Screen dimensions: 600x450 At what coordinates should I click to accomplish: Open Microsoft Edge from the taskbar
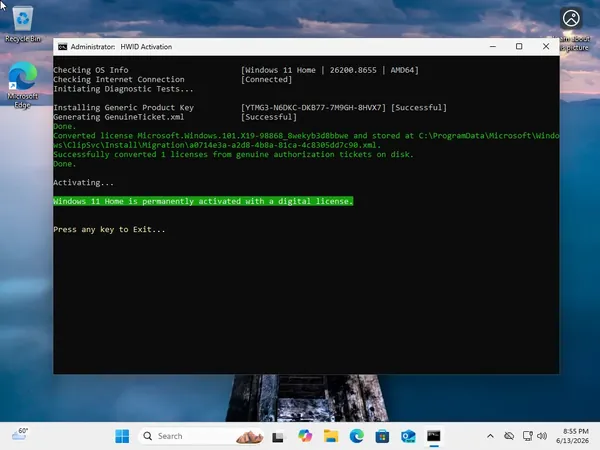tap(357, 436)
